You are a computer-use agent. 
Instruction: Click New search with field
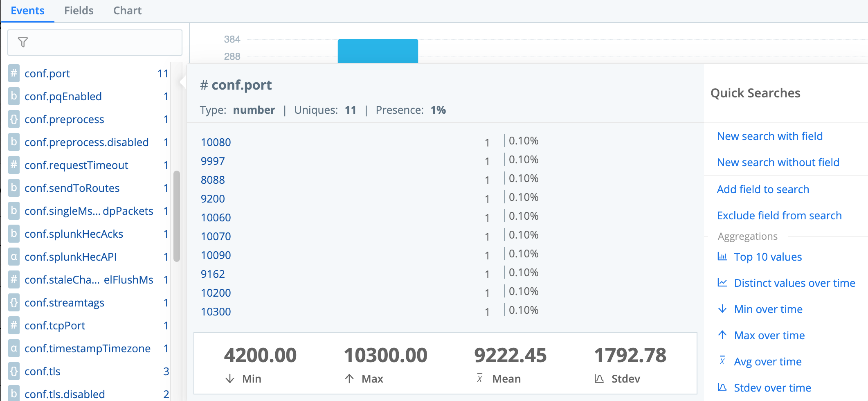tap(769, 136)
